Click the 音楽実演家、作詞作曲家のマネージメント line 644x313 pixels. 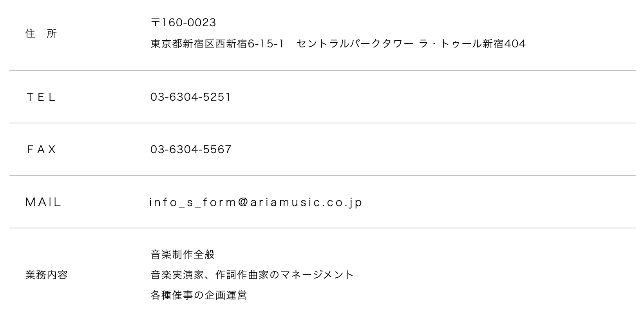coord(252,275)
